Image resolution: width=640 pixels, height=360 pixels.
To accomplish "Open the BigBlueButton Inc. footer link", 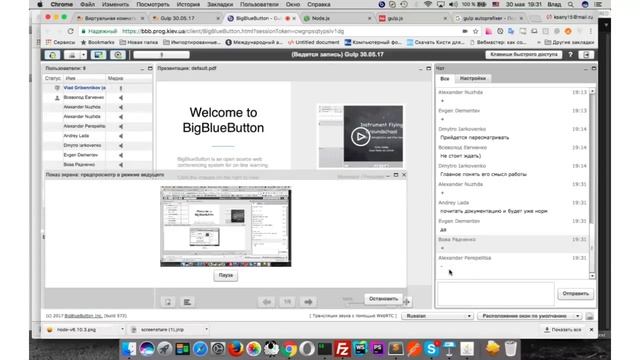I will tap(84, 316).
